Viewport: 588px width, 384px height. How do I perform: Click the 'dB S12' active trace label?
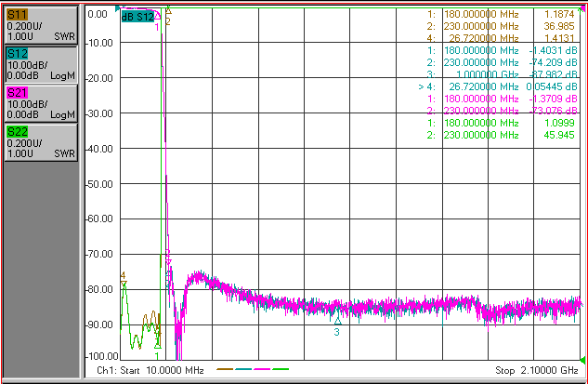pyautogui.click(x=137, y=17)
